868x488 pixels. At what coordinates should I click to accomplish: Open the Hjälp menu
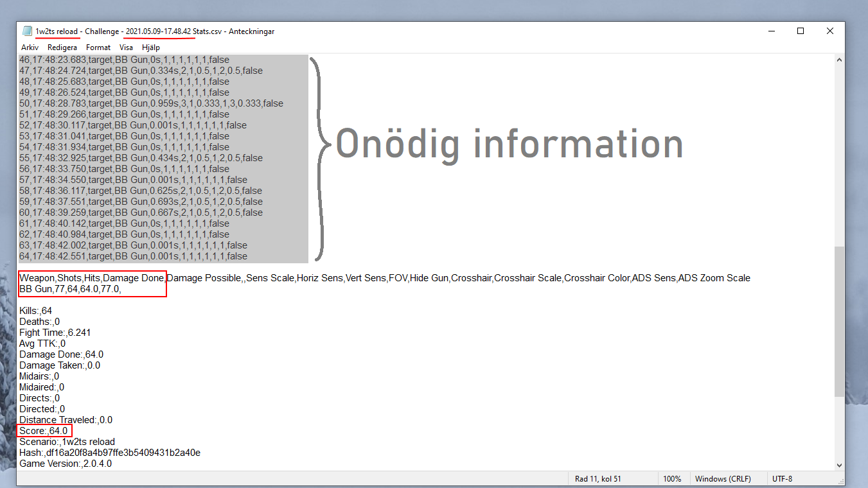click(151, 48)
